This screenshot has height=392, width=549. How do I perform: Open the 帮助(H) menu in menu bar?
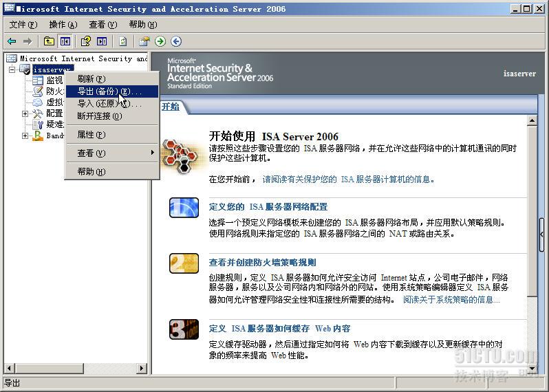(143, 25)
